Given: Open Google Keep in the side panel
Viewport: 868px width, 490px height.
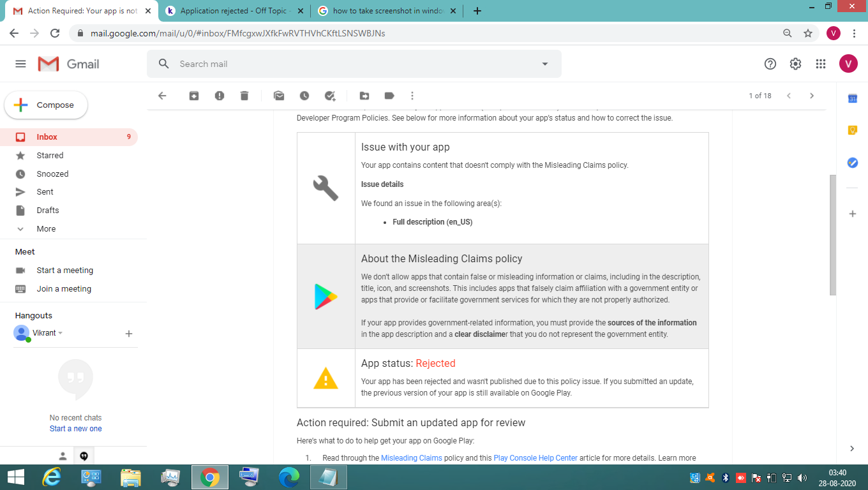Looking at the screenshot, I should (x=852, y=130).
